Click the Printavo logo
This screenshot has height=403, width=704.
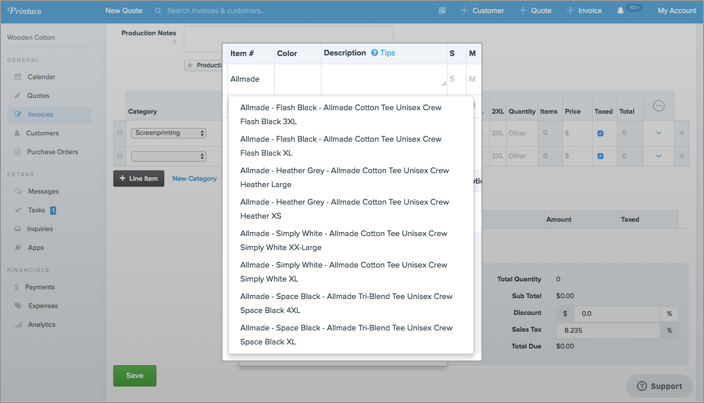coord(24,10)
